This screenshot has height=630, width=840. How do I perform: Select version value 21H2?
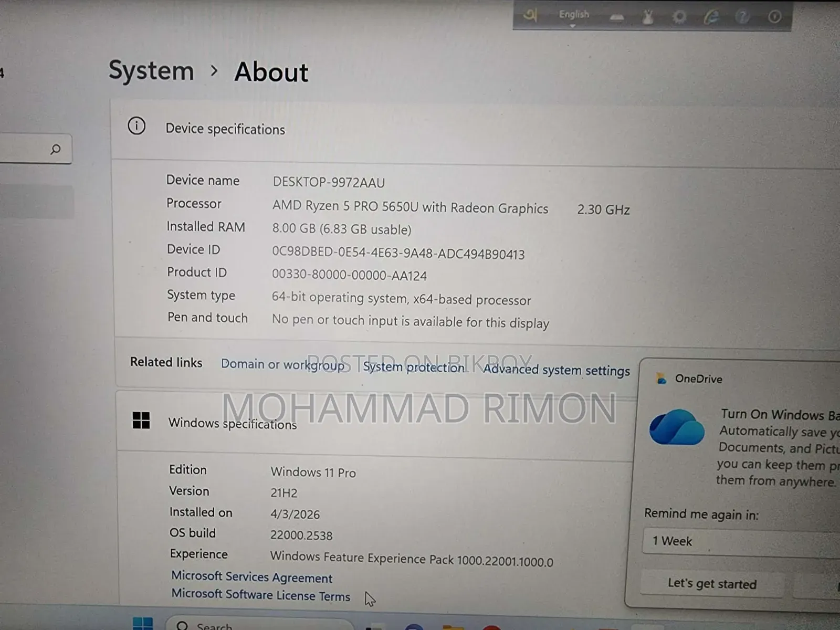283,493
